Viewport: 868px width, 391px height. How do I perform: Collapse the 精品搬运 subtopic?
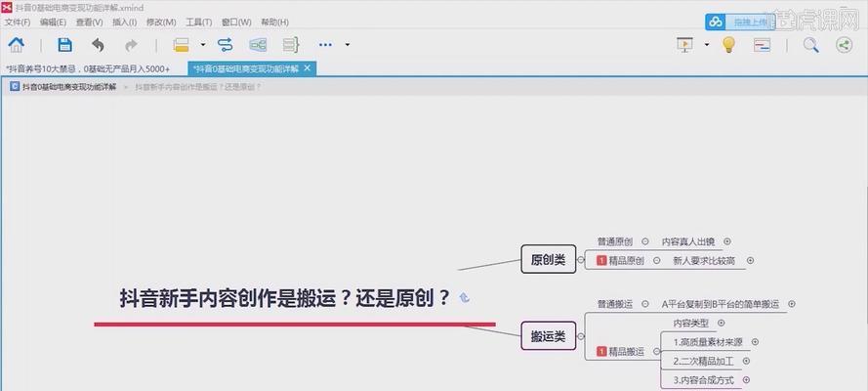[x=656, y=351]
